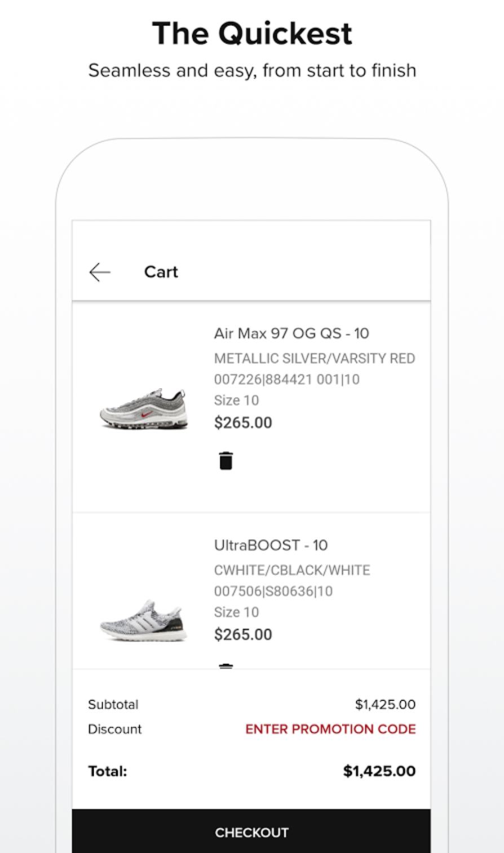Select the UltraBOOST - 10 product title
The height and width of the screenshot is (853, 504).
pos(271,546)
